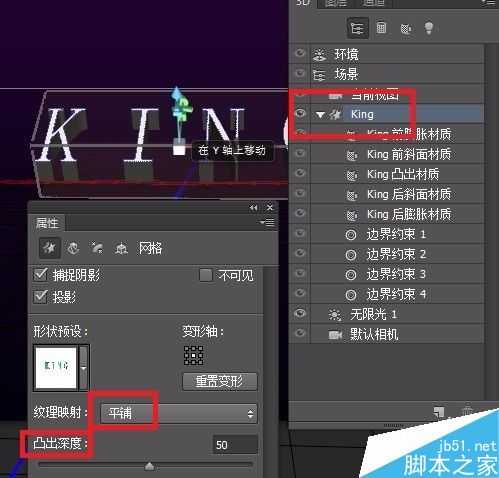The height and width of the screenshot is (478, 499).
Task: Close the Properties panel with X
Action: coord(270,208)
